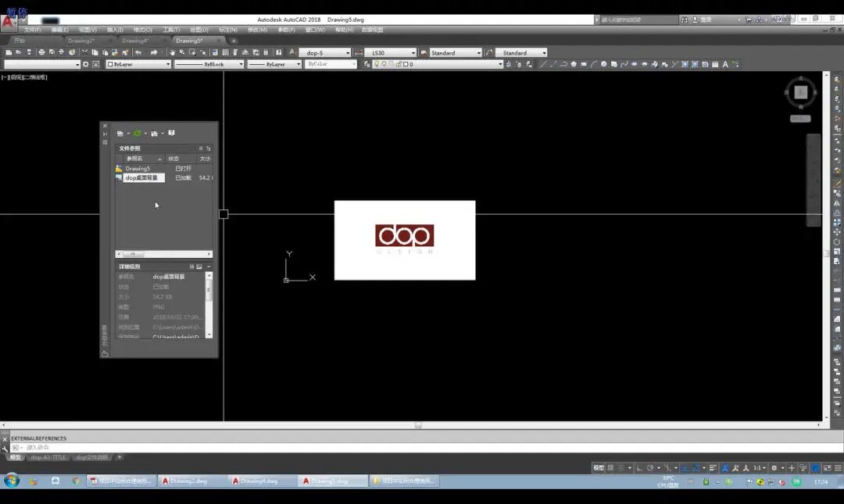This screenshot has width=844, height=504.
Task: Click the New drawing icon in toolbar
Action: [9, 53]
